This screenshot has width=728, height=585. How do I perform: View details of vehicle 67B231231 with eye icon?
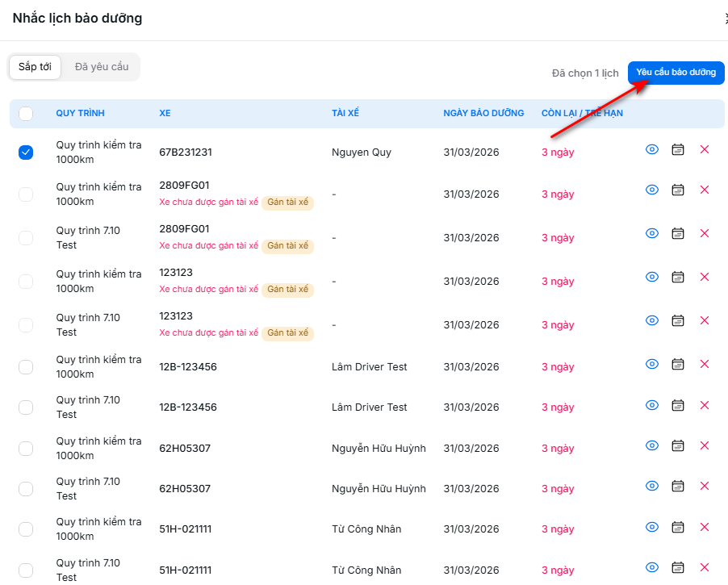point(652,150)
